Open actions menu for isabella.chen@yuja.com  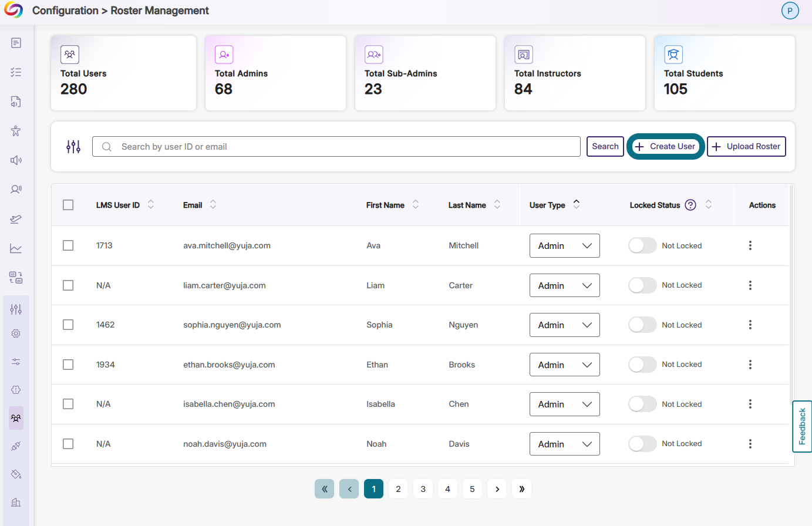click(x=750, y=404)
